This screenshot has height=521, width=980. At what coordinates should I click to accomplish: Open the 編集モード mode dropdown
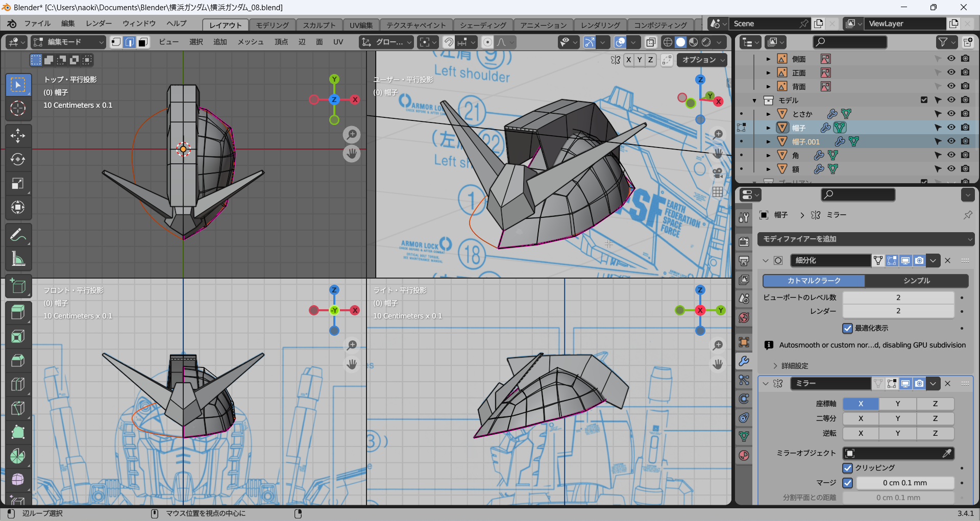click(x=68, y=42)
